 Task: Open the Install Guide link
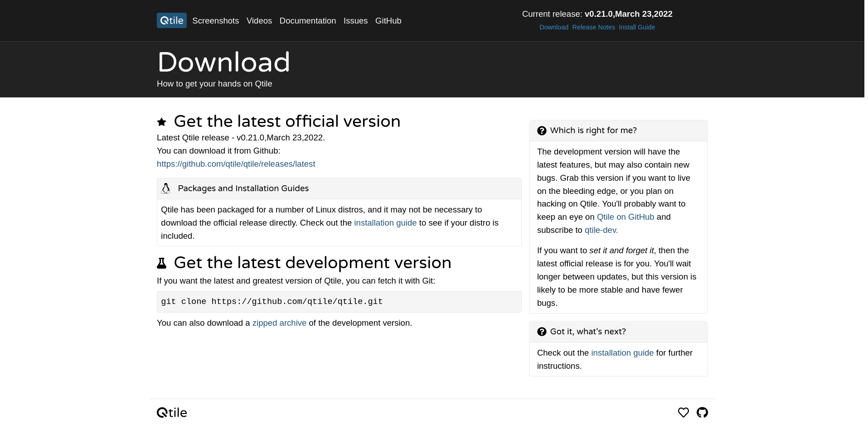(637, 27)
